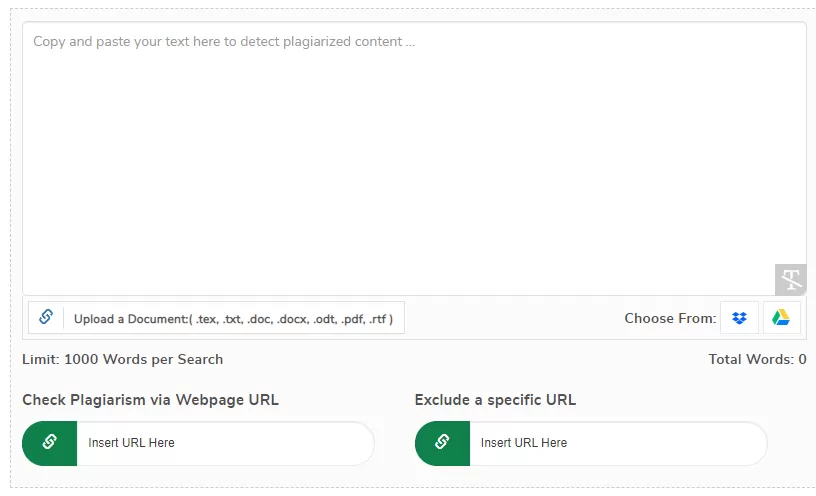Viewport: 816px width, 496px height.
Task: Click the 'Exclude a specific URL' heading
Action: [x=495, y=400]
